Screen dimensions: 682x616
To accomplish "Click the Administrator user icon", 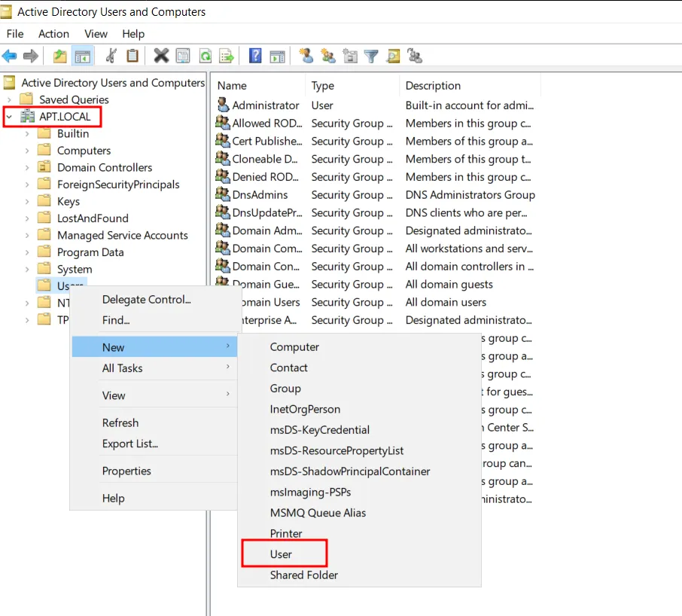I will [223, 105].
